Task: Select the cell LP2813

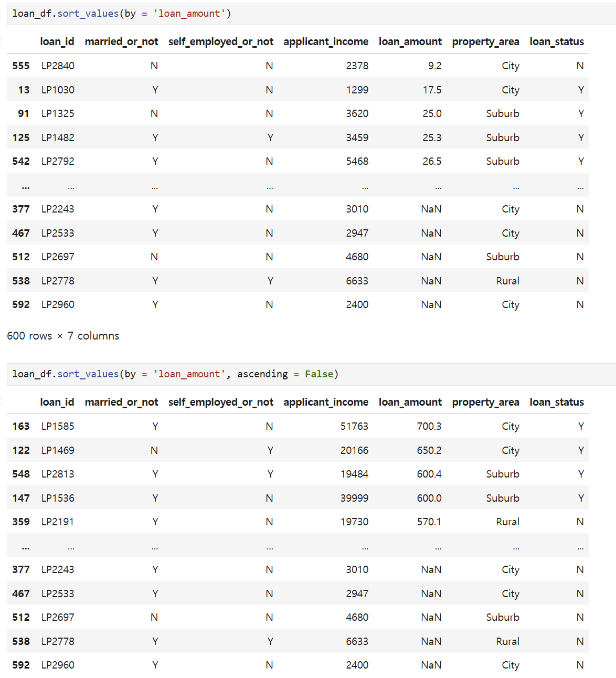Action: [x=58, y=474]
